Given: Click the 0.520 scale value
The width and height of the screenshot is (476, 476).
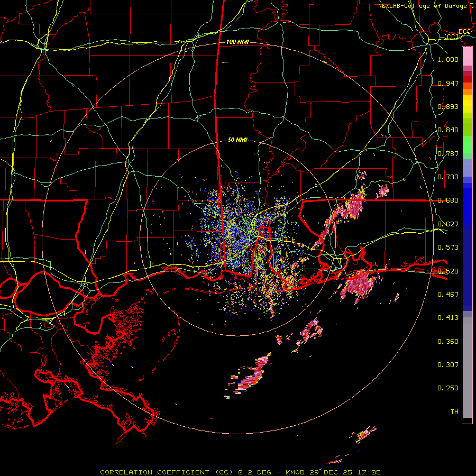Looking at the screenshot, I should tap(448, 271).
